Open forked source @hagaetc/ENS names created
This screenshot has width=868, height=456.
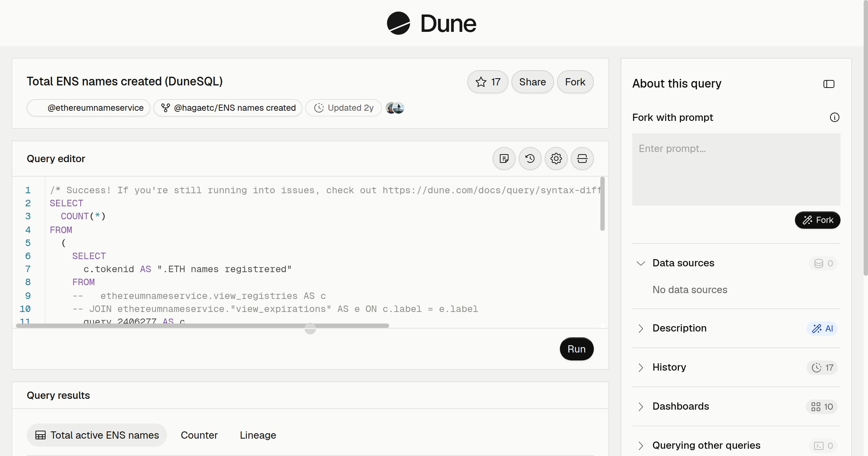(x=228, y=108)
